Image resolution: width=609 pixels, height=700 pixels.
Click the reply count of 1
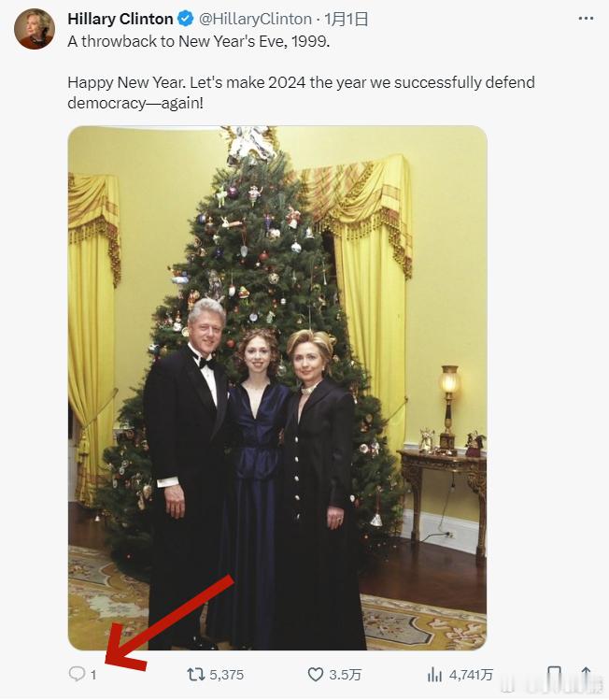click(93, 675)
